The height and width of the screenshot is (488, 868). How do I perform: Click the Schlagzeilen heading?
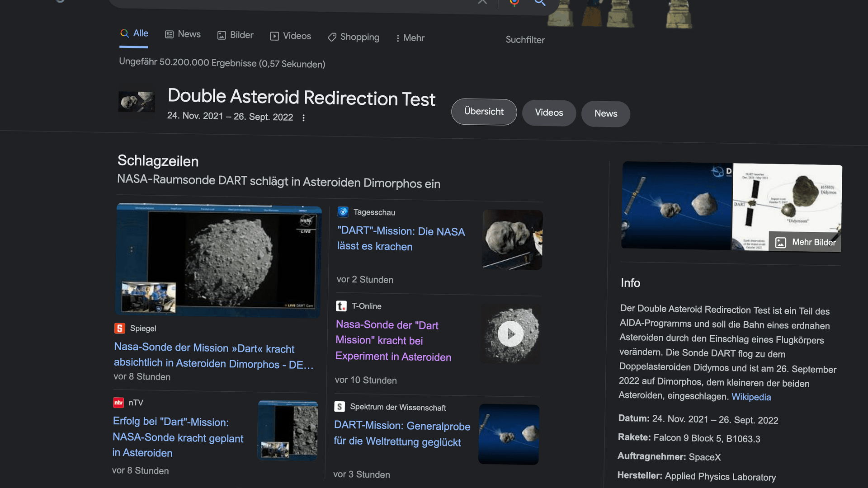(158, 161)
